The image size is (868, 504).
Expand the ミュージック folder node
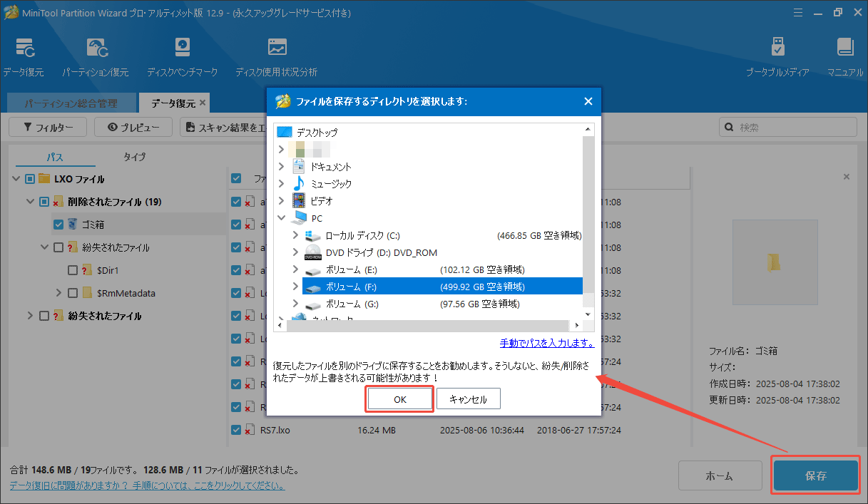click(x=282, y=184)
